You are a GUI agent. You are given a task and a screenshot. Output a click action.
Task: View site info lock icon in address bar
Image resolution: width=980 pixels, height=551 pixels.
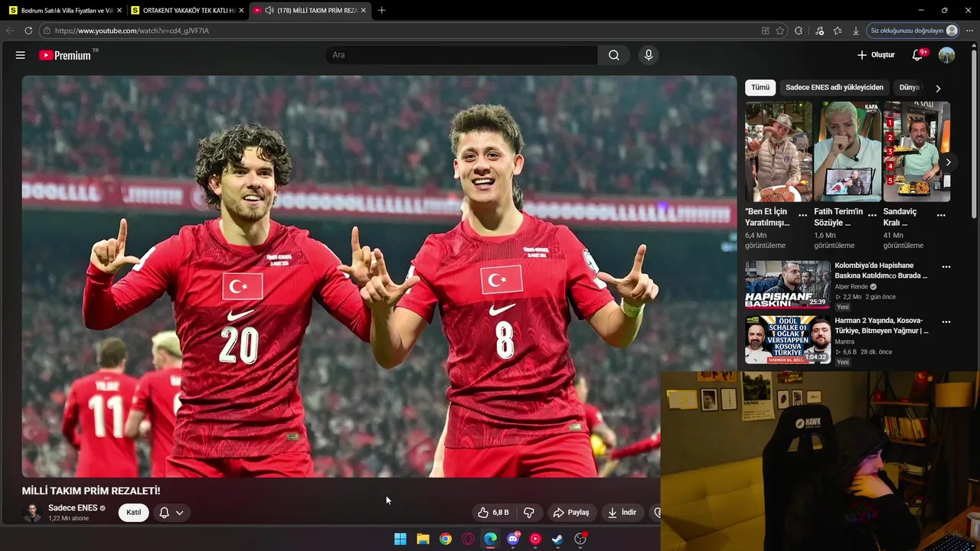pos(47,31)
